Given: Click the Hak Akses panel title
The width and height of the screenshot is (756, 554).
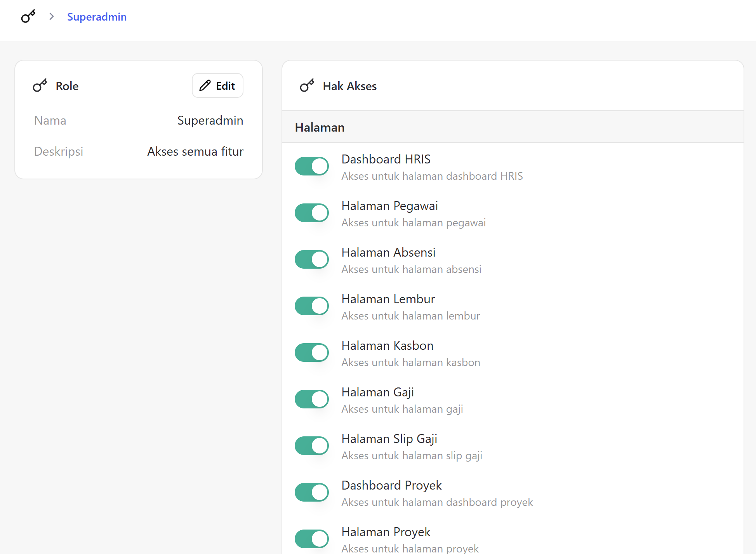Looking at the screenshot, I should (349, 86).
